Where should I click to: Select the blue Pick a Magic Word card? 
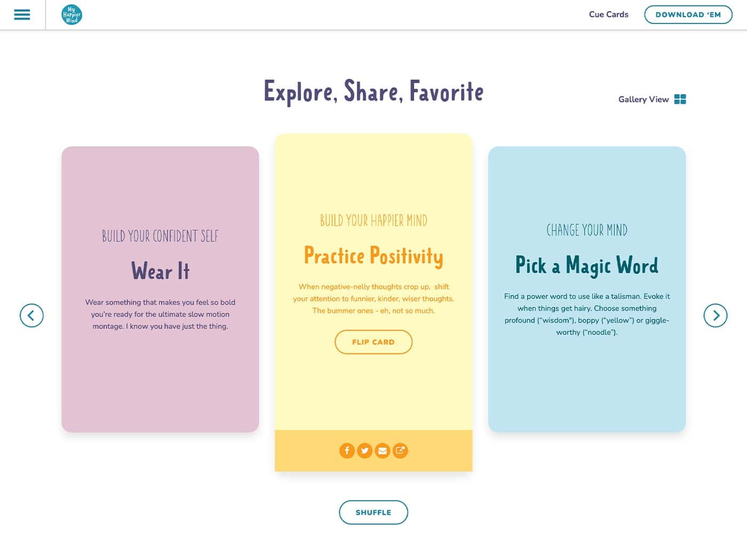pyautogui.click(x=587, y=289)
